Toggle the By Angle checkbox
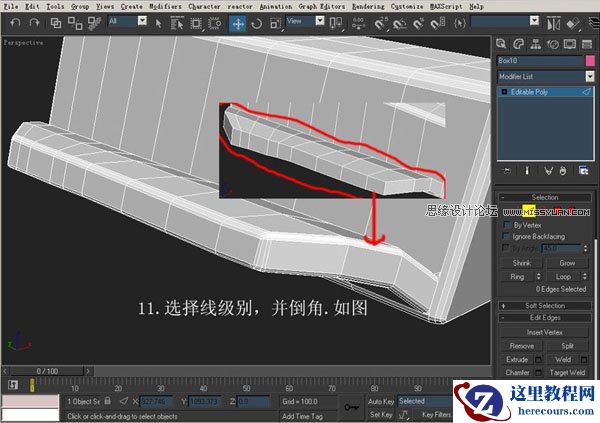The height and width of the screenshot is (423, 600). click(506, 248)
